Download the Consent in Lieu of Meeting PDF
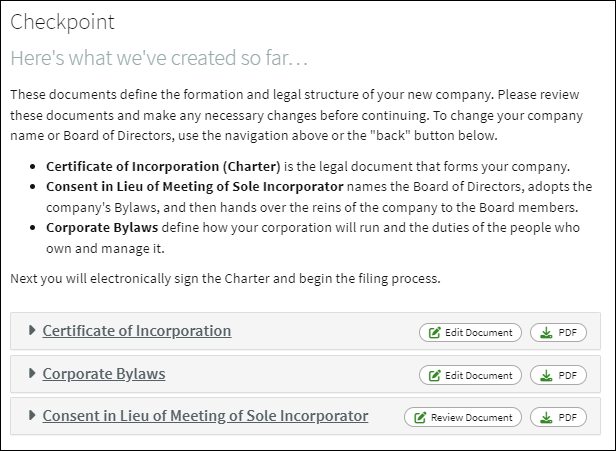Screen dimensions: 616x451 click(558, 417)
